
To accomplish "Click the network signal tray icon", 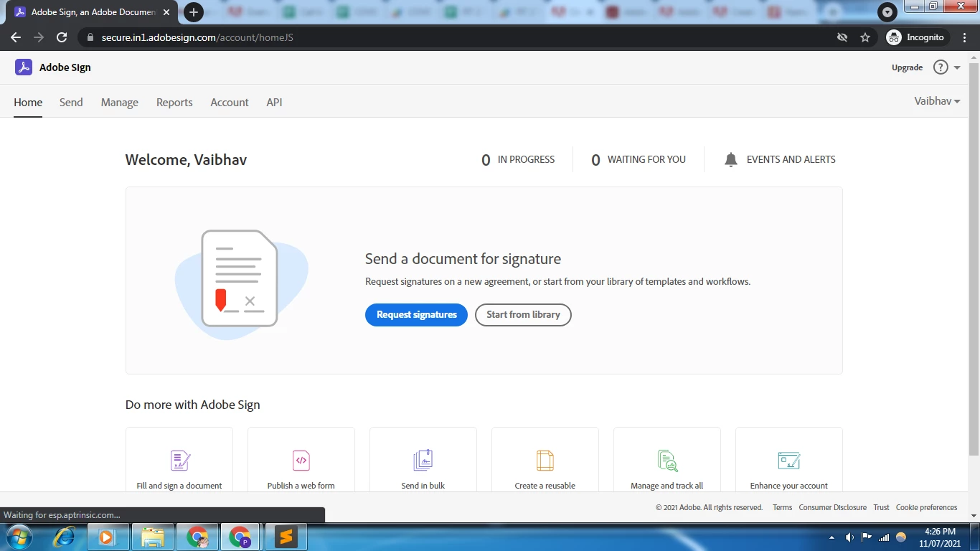I will (x=884, y=537).
